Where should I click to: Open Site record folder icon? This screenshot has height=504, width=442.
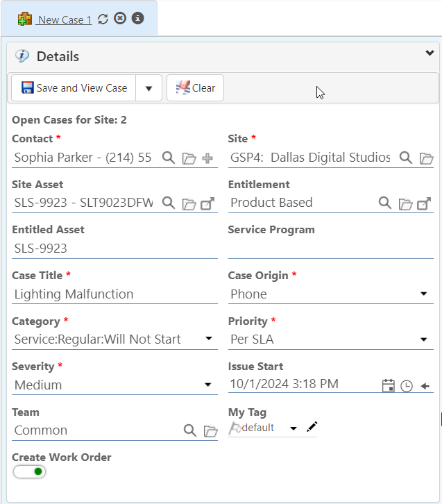(x=426, y=158)
